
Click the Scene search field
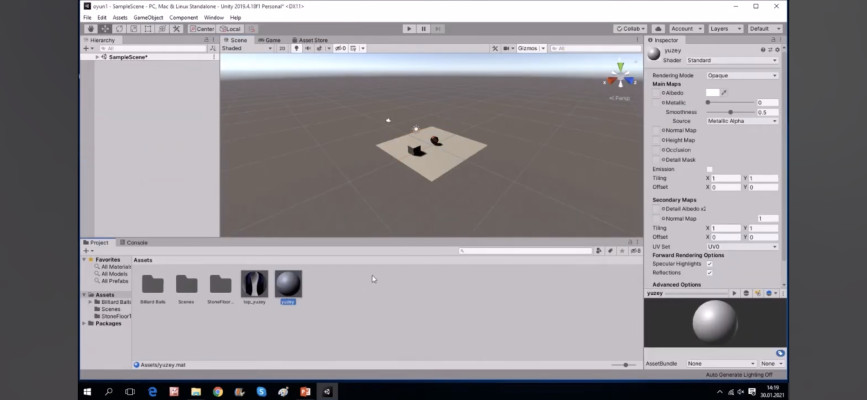click(595, 49)
